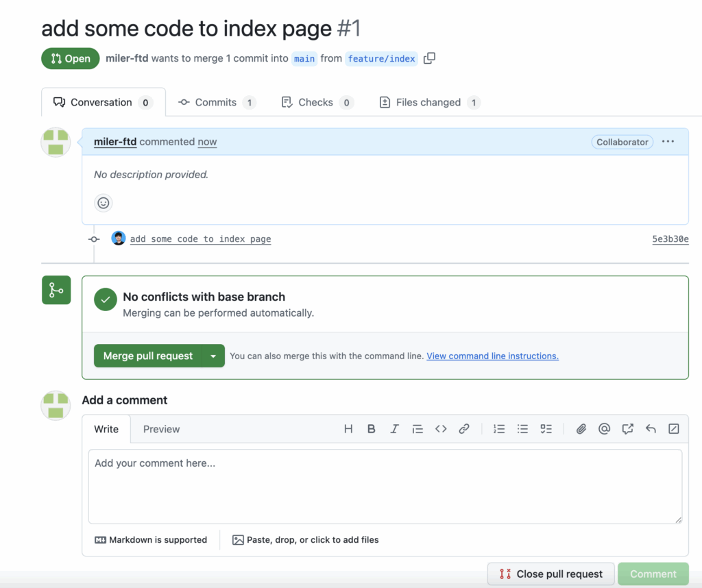The height and width of the screenshot is (588, 702).
Task: Insert code snippet icon
Action: (x=441, y=429)
